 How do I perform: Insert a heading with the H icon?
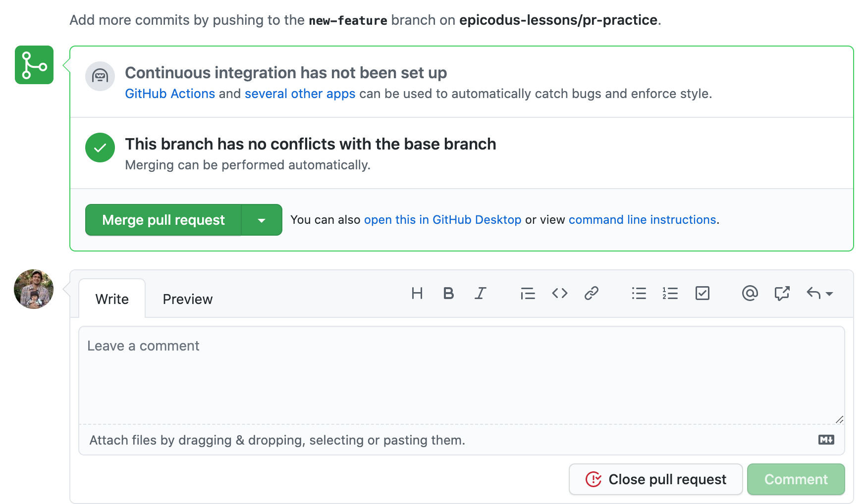[417, 294]
